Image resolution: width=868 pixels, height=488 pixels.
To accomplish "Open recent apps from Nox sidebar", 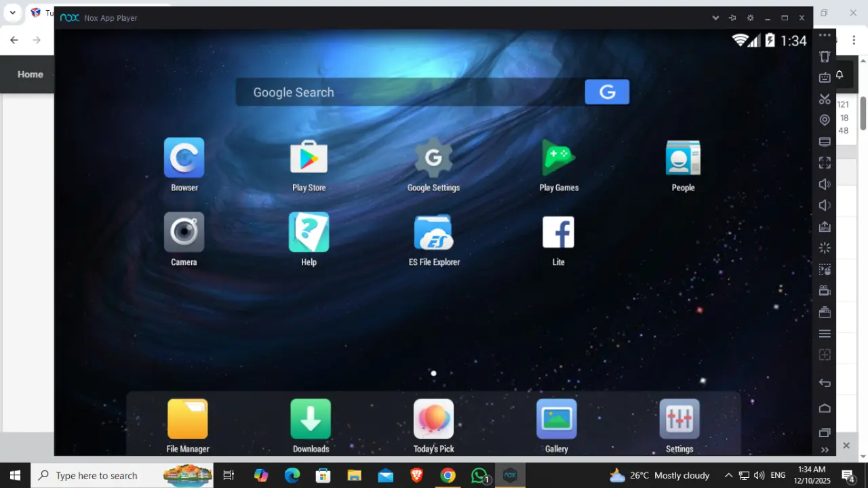I will coord(825,432).
